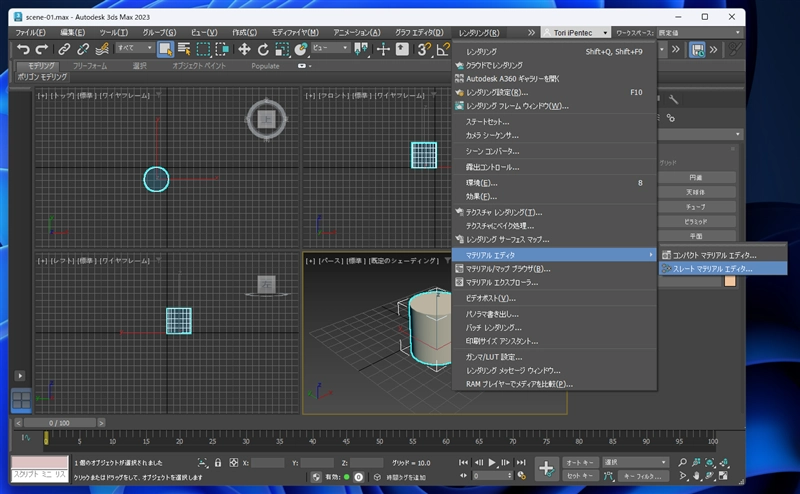Toggle Window/Crossing selection icon

point(222,49)
